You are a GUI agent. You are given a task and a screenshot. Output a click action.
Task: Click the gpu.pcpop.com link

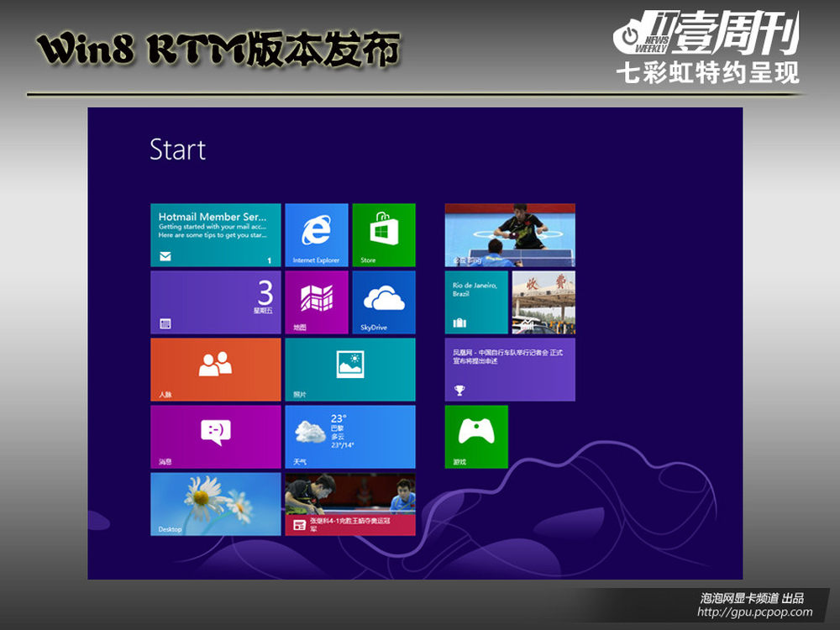(754, 612)
